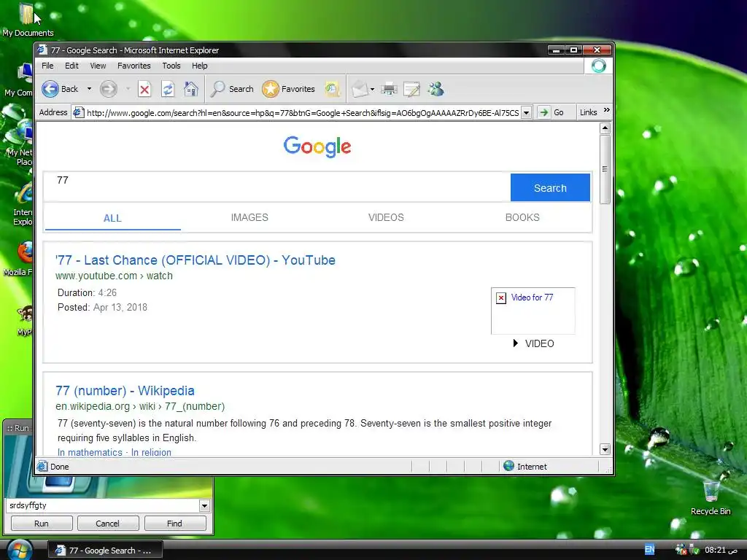
Task: Click the blue Search button
Action: coord(550,187)
